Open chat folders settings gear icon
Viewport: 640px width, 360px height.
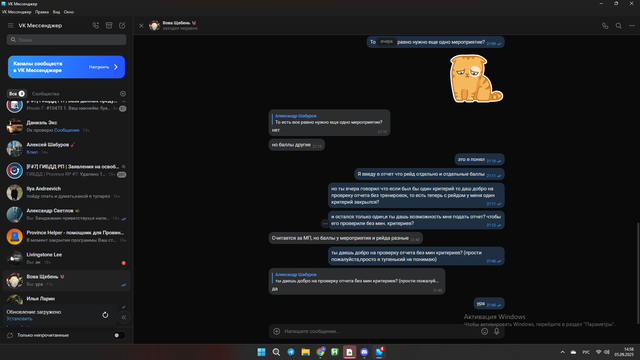pyautogui.click(x=123, y=93)
